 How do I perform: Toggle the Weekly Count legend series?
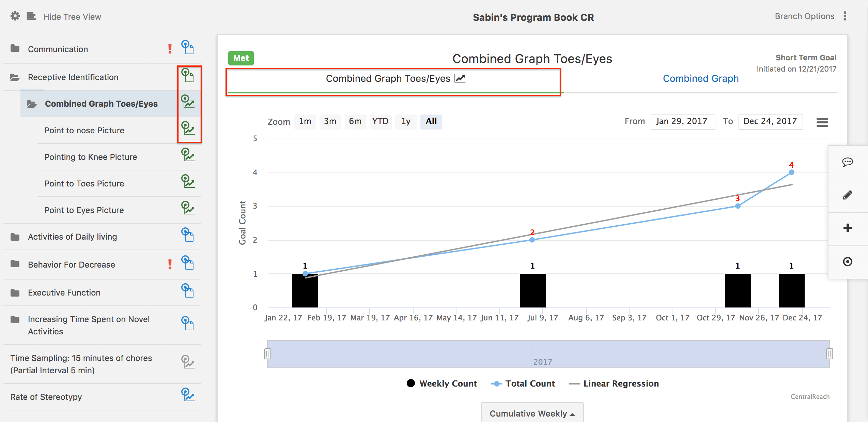pos(441,383)
